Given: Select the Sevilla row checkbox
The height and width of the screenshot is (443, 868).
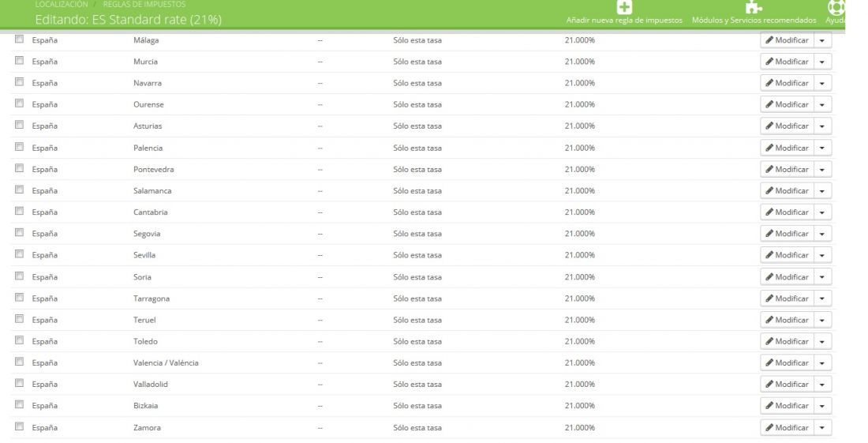Looking at the screenshot, I should [x=20, y=254].
